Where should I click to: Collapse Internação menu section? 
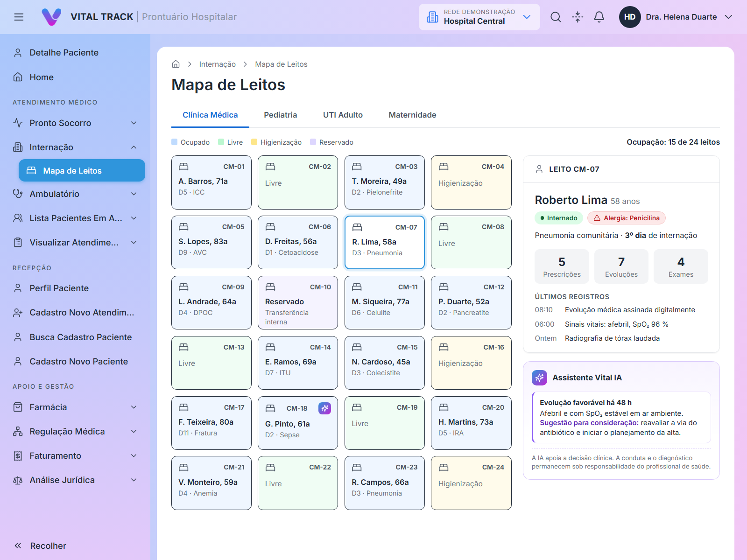(x=75, y=147)
